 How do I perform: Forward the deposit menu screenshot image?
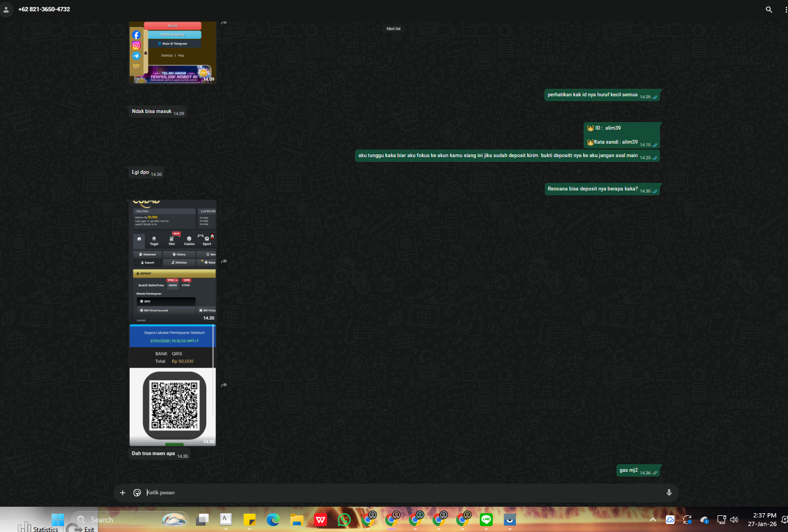click(224, 261)
